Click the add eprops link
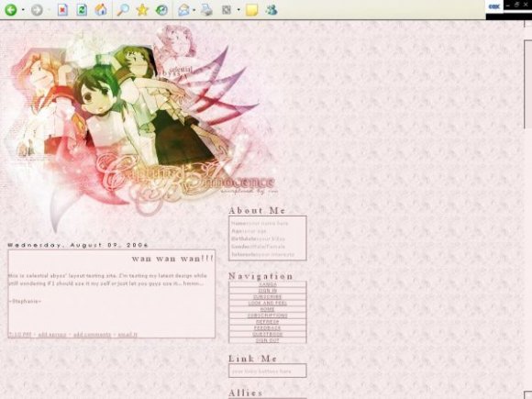Image resolution: width=532 pixels, height=399 pixels. 52,335
